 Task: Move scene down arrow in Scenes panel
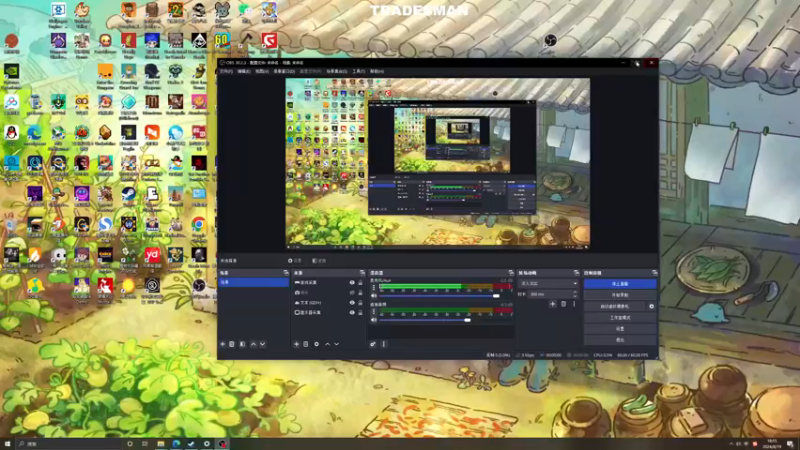pos(262,344)
